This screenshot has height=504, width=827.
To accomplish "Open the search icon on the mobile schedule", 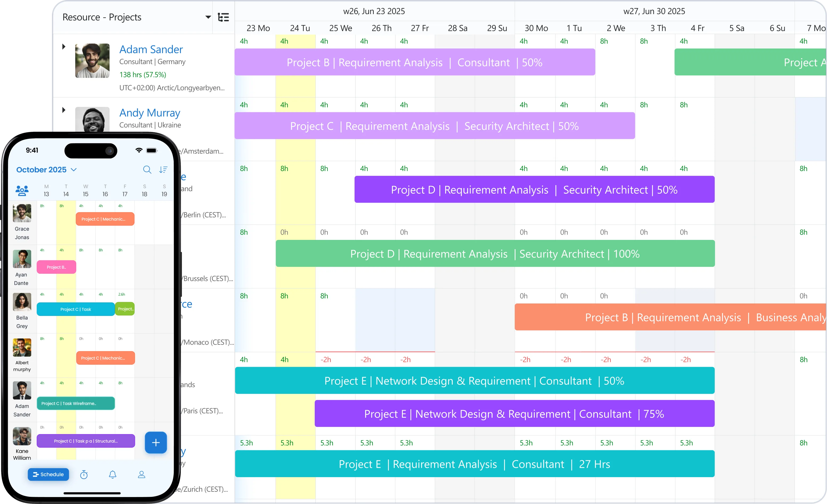I will [147, 170].
